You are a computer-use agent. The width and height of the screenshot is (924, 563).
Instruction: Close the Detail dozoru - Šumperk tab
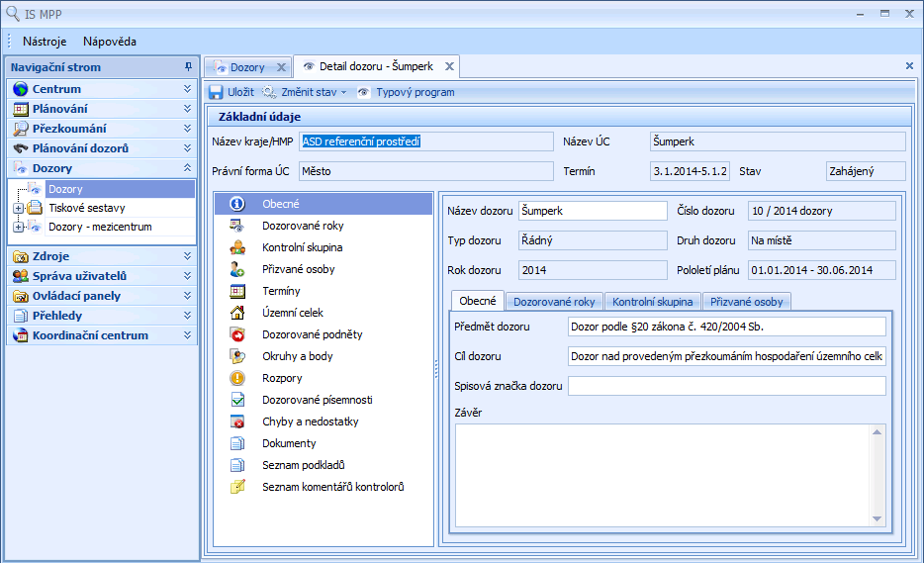(449, 66)
